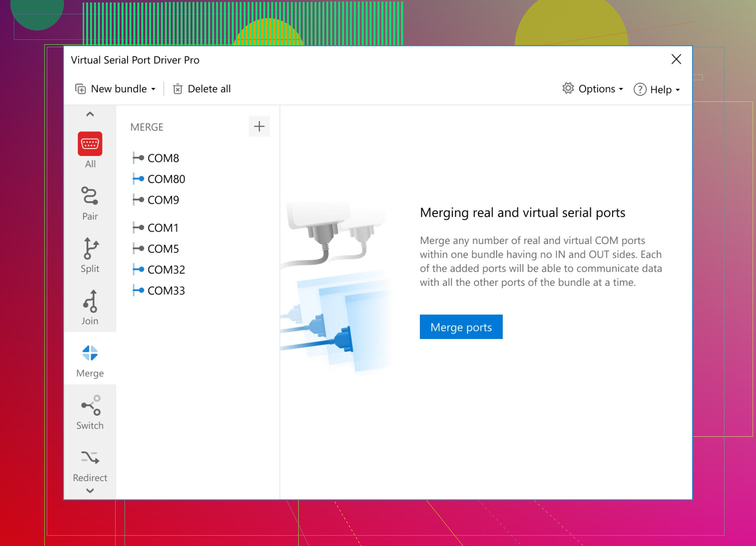
Task: Click the sidebar scroll-up chevron
Action: point(90,114)
